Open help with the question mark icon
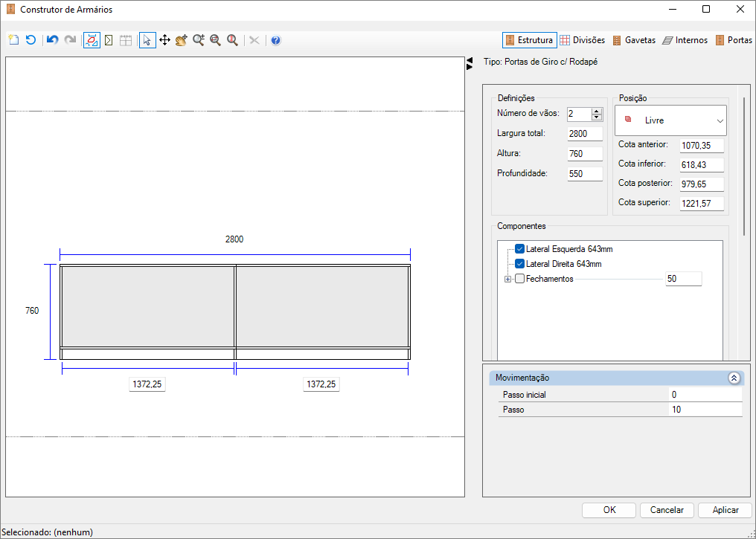The width and height of the screenshot is (756, 539). click(275, 40)
